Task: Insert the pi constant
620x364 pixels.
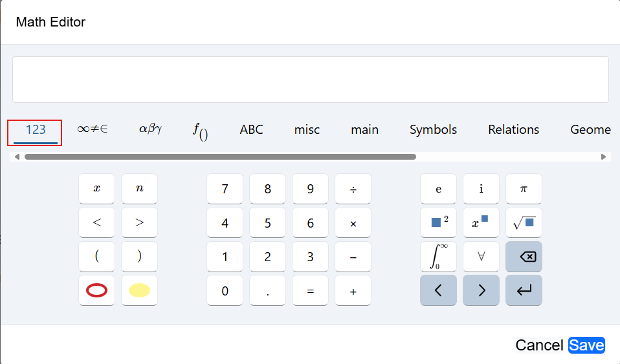Action: pos(524,189)
